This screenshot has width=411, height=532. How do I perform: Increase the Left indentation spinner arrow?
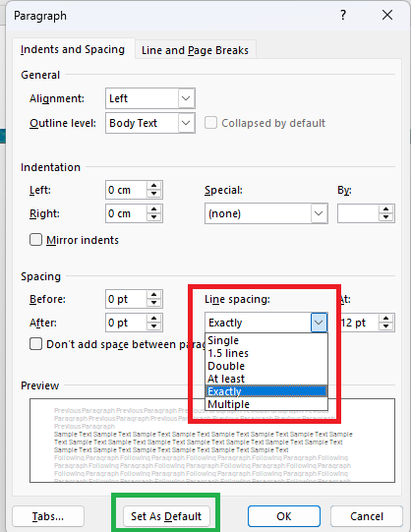154,186
